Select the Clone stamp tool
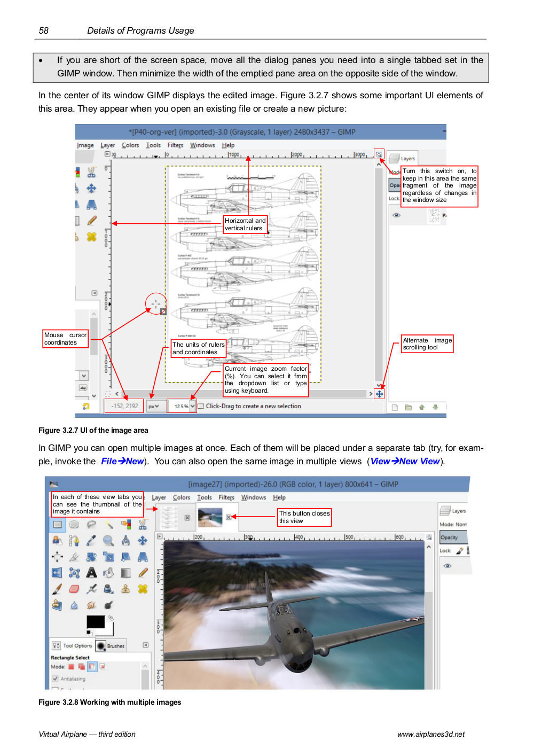This screenshot has width=534, height=756. coord(126,589)
